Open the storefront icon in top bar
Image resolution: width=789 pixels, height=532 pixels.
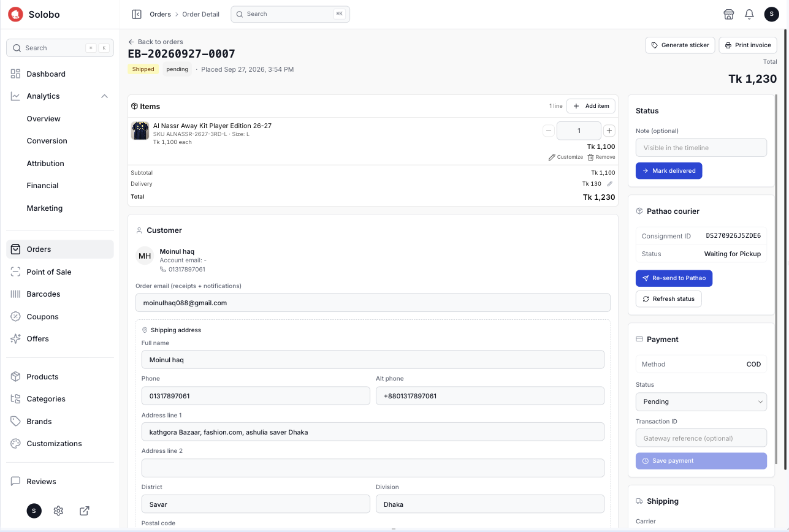[x=728, y=14]
